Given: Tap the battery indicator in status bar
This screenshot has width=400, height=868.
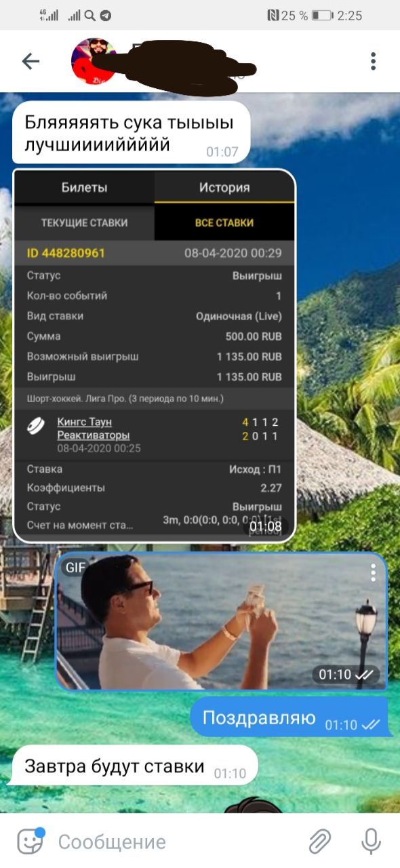Looking at the screenshot, I should (x=322, y=15).
